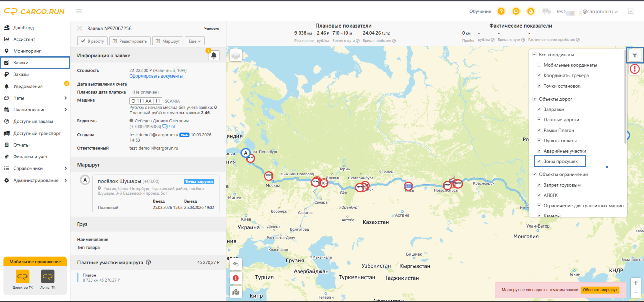
Task: Expand the Чаты sidebar submenu
Action: click(65, 98)
